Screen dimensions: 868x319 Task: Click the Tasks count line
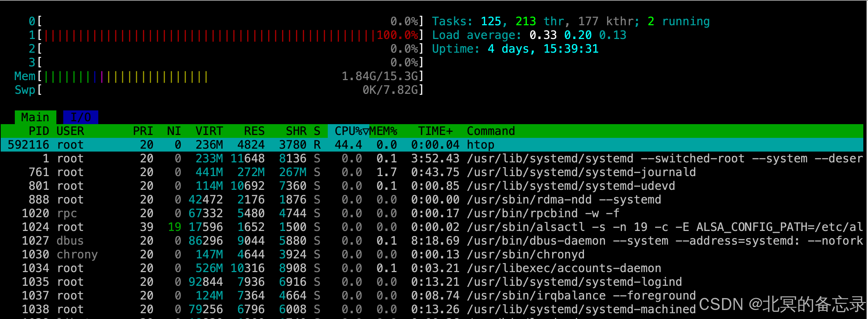(x=571, y=21)
